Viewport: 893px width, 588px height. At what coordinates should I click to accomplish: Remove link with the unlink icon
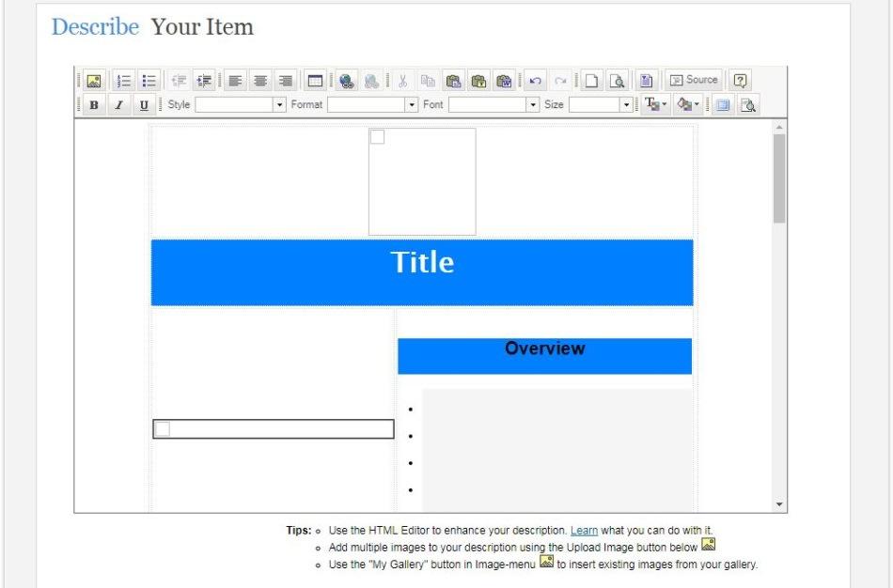[370, 80]
